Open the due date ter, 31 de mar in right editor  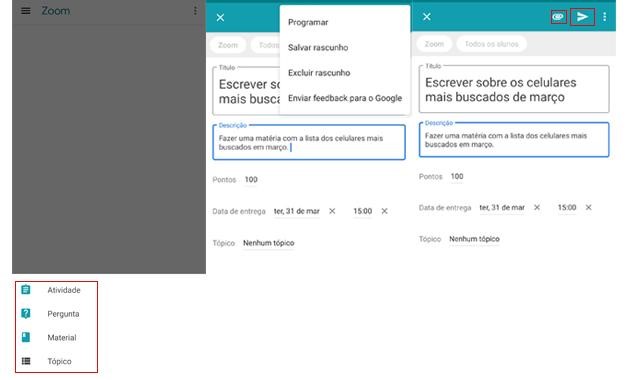click(502, 207)
